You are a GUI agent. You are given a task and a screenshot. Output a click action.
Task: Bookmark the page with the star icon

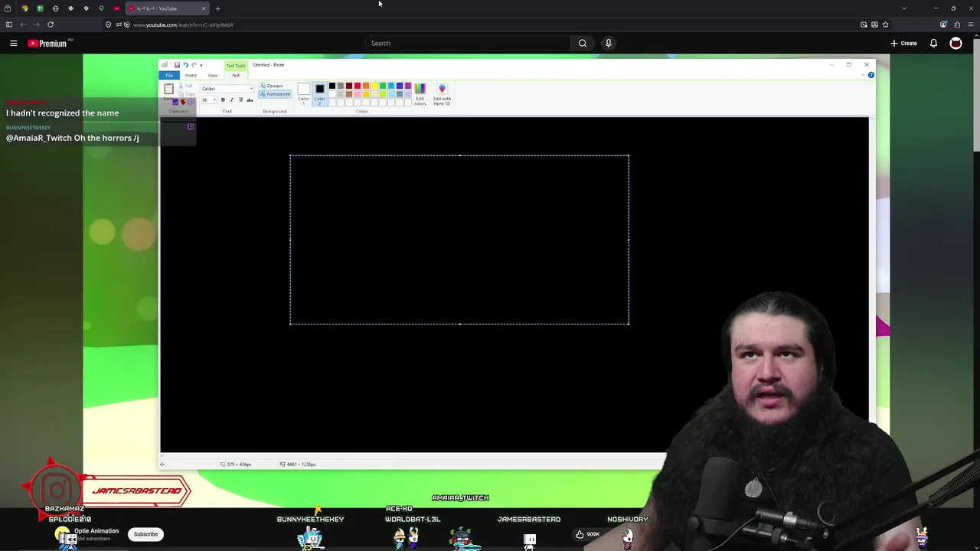pyautogui.click(x=885, y=24)
